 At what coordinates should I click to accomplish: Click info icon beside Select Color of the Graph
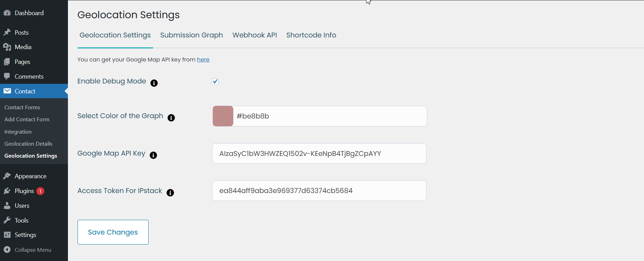tap(171, 118)
